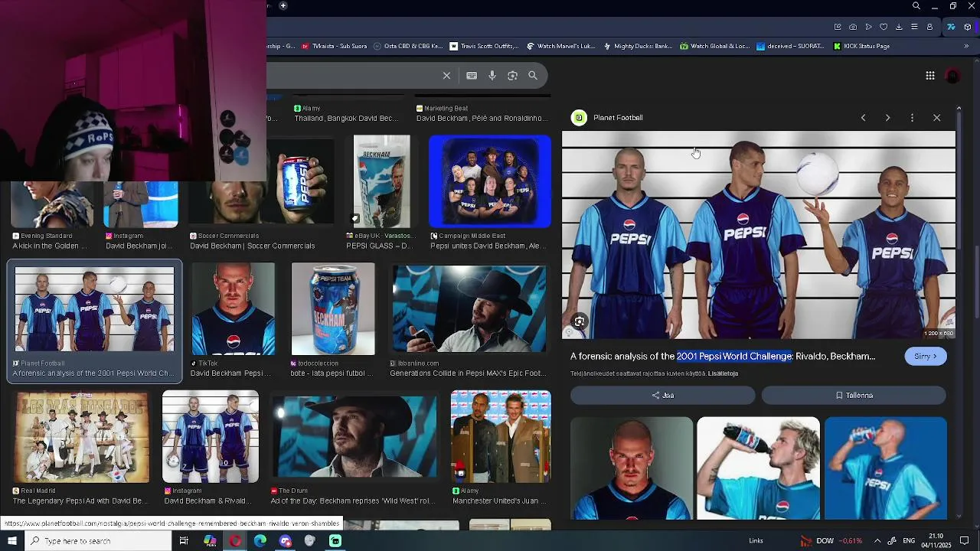Search by image with the camera lens icon
The width and height of the screenshot is (980, 551).
coord(512,76)
